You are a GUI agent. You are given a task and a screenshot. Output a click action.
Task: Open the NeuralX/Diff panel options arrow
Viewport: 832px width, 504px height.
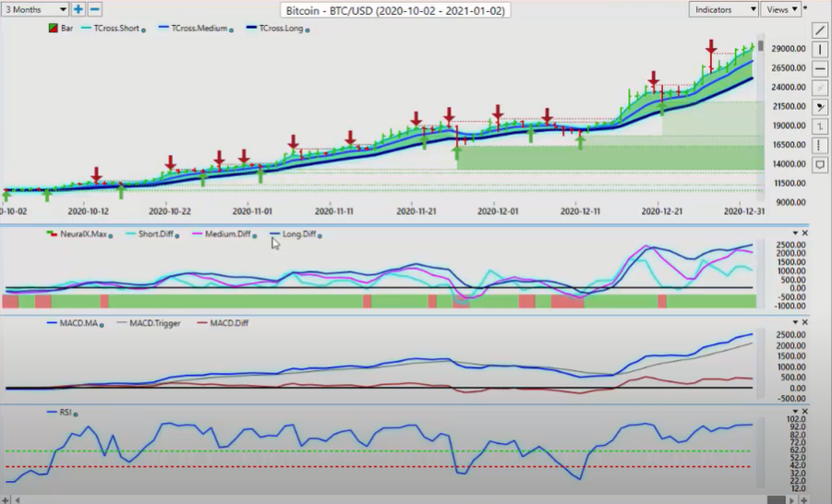[795, 233]
